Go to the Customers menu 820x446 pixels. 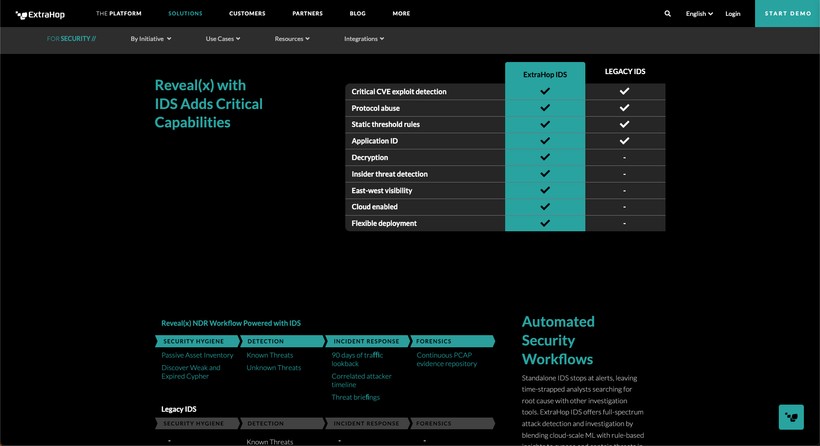click(247, 14)
